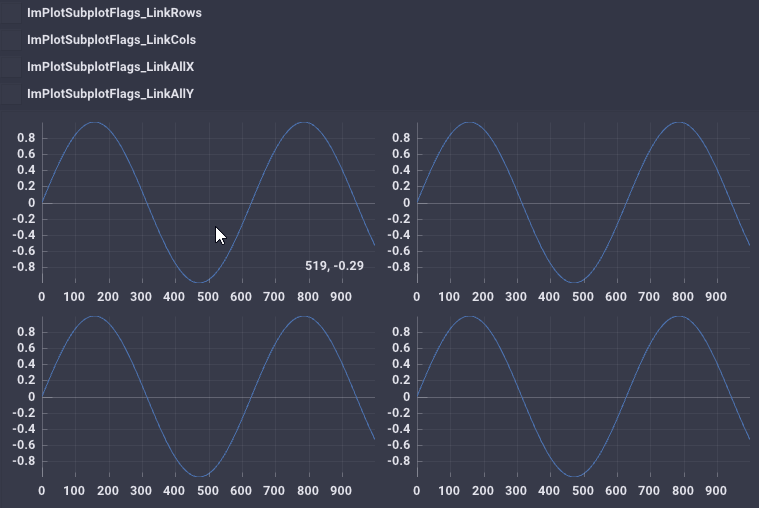
Task: Click the 300 x-axis tick in bottom-right plot
Action: point(516,491)
